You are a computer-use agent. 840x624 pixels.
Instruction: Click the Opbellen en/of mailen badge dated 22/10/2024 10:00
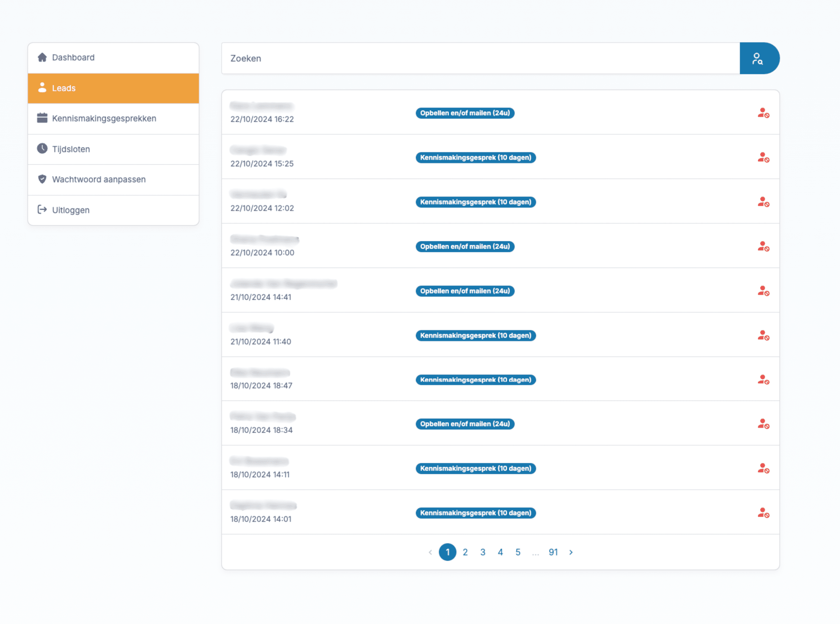pyautogui.click(x=465, y=247)
